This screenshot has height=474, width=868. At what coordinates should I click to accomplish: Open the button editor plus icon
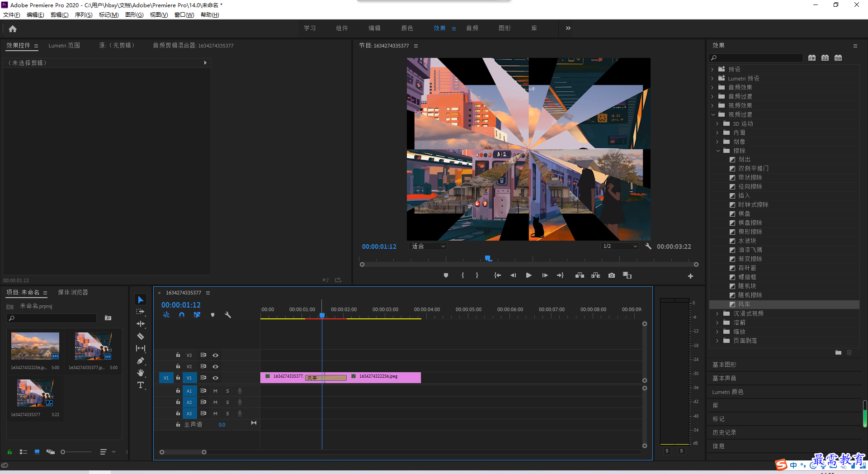point(690,276)
